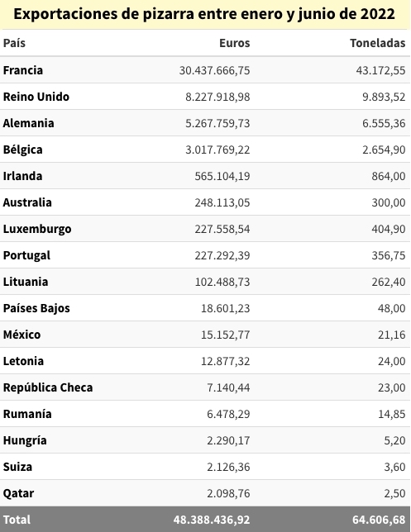Click Países Bajos euros value 18.601,23
Viewport: 411px width, 532px height.
pyautogui.click(x=225, y=308)
